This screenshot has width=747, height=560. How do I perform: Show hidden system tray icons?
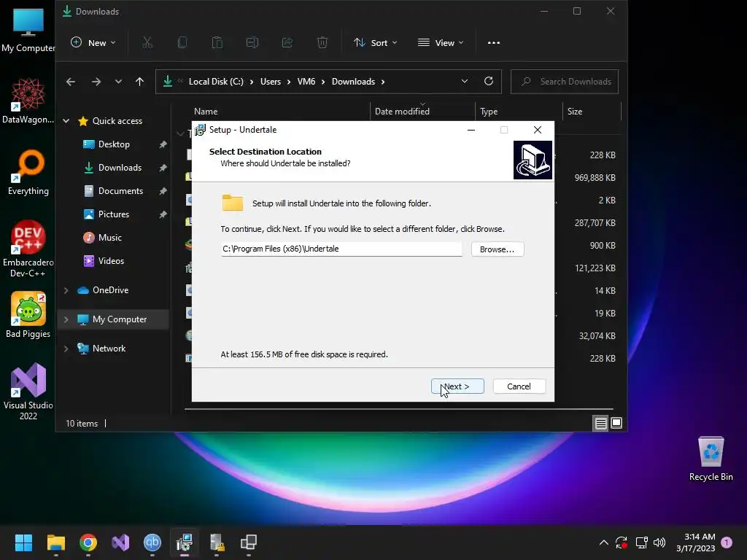(x=603, y=542)
